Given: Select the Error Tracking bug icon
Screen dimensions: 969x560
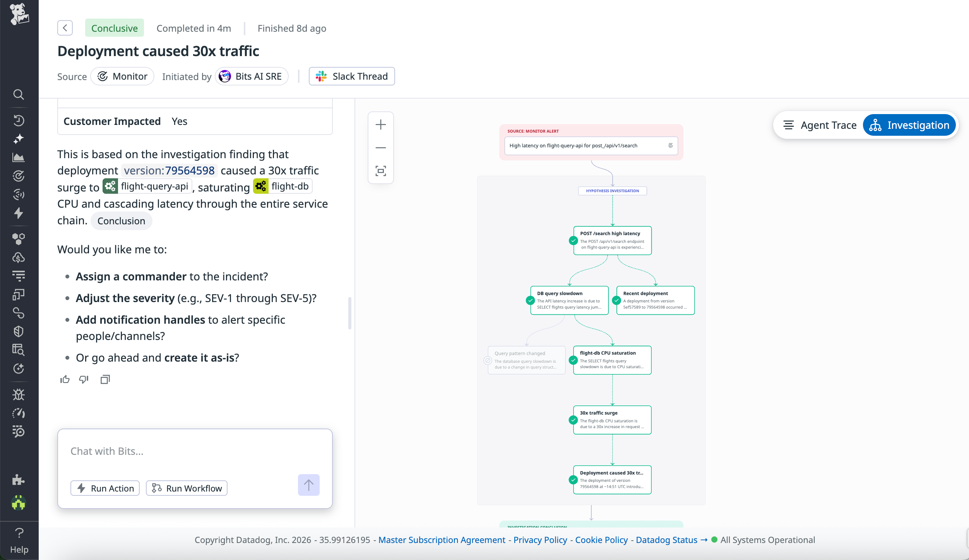Looking at the screenshot, I should (x=18, y=395).
